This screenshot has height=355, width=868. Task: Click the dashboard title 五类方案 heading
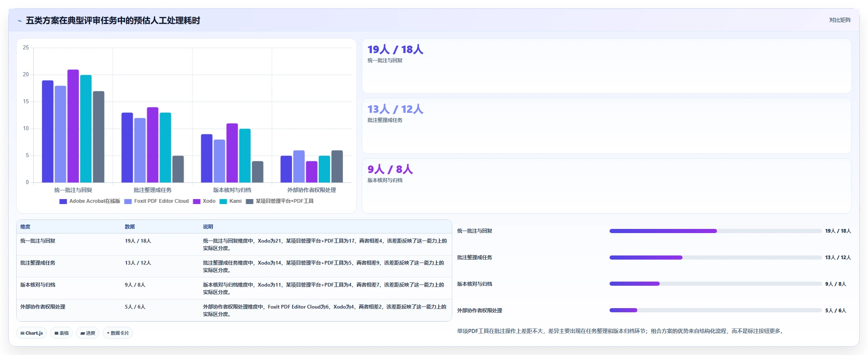point(113,21)
